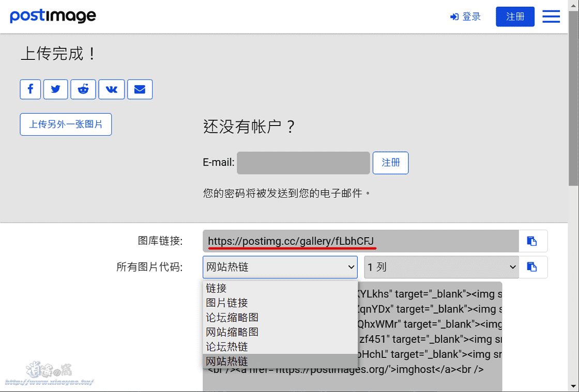This screenshot has height=392, width=579.
Task: Click the 登录 login link
Action: click(465, 16)
